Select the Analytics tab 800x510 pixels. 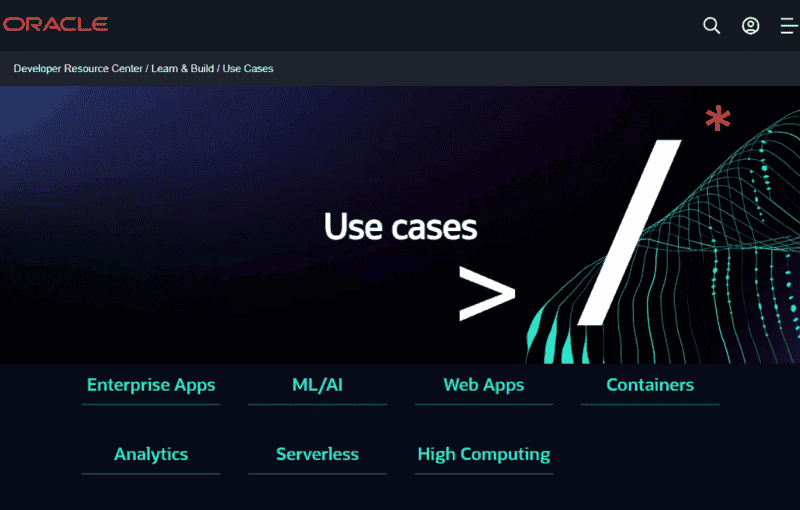click(x=151, y=454)
